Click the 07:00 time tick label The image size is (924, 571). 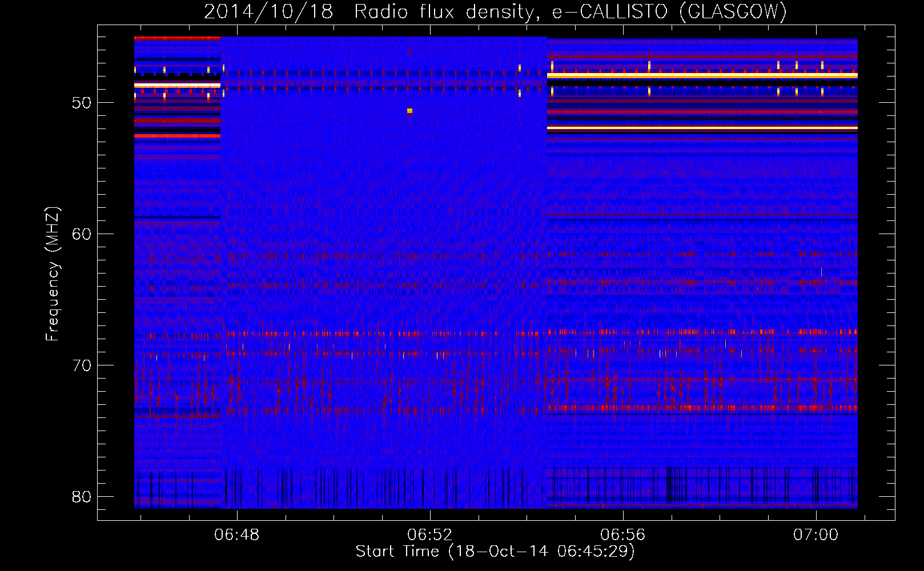click(815, 535)
